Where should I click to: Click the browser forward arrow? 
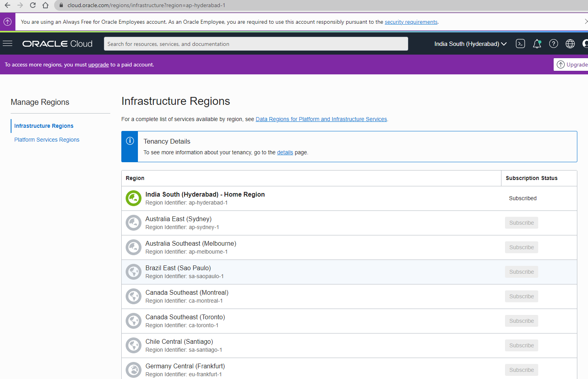point(20,5)
